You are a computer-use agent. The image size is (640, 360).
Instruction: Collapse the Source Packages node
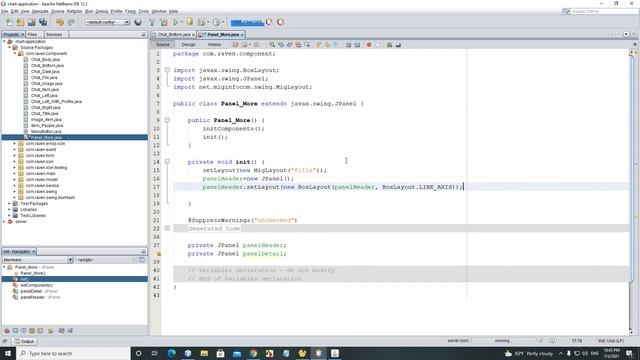[9, 48]
